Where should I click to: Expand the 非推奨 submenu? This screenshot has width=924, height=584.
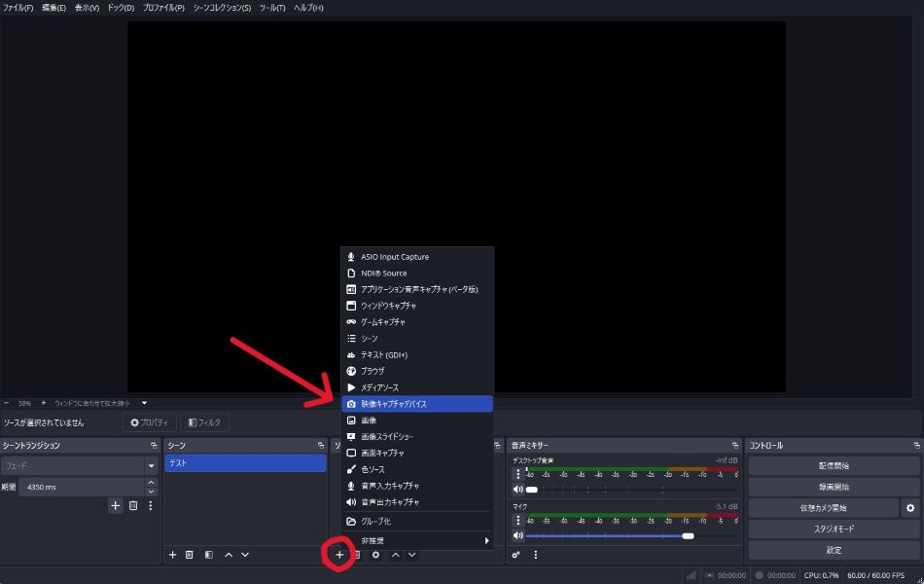tap(416, 540)
